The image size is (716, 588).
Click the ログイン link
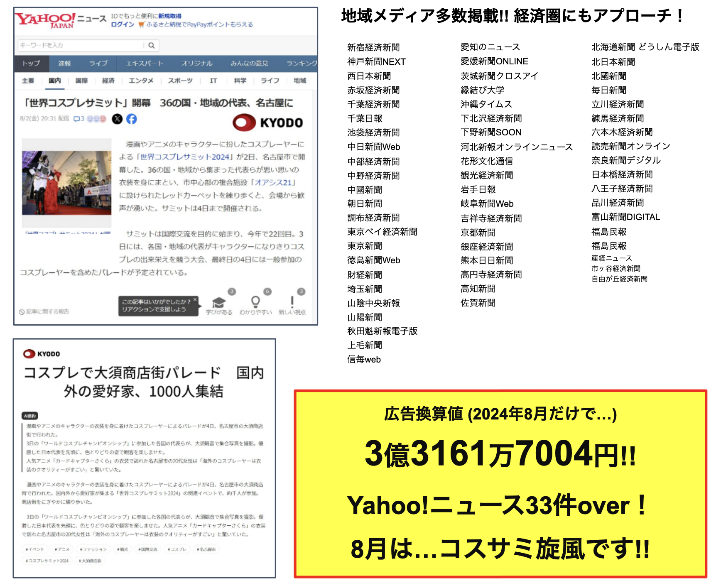[123, 24]
